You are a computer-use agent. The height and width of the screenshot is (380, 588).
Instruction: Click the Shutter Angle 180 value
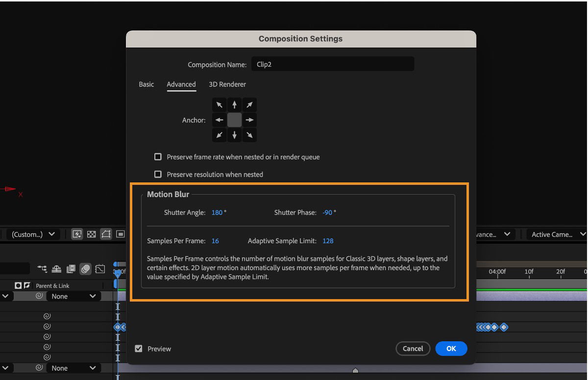click(x=217, y=212)
